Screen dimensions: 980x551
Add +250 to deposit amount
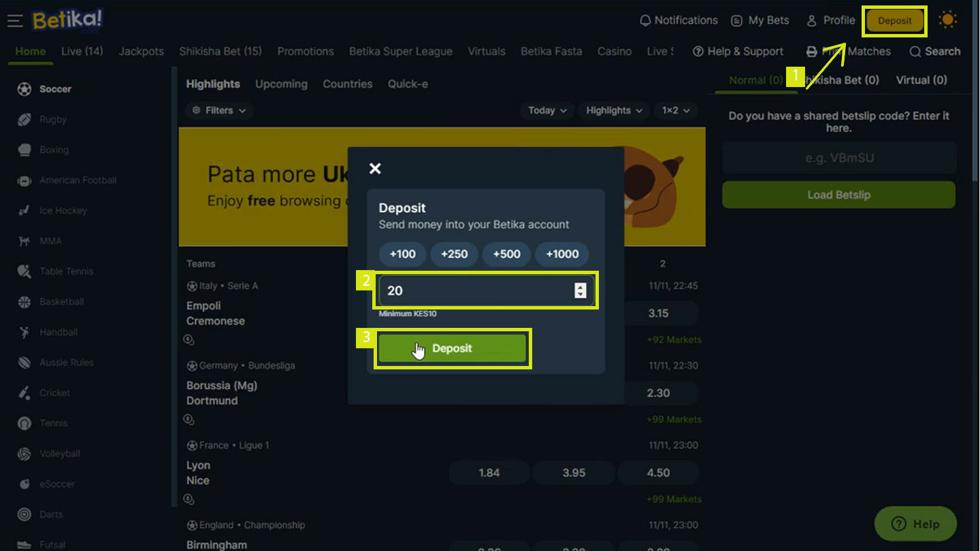[x=454, y=254]
